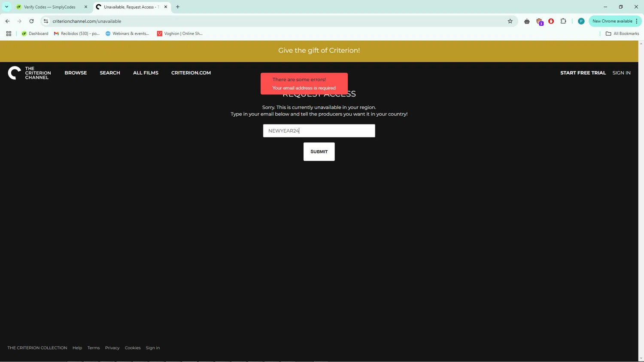
Task: Open the BROWSE menu
Action: (x=76, y=73)
